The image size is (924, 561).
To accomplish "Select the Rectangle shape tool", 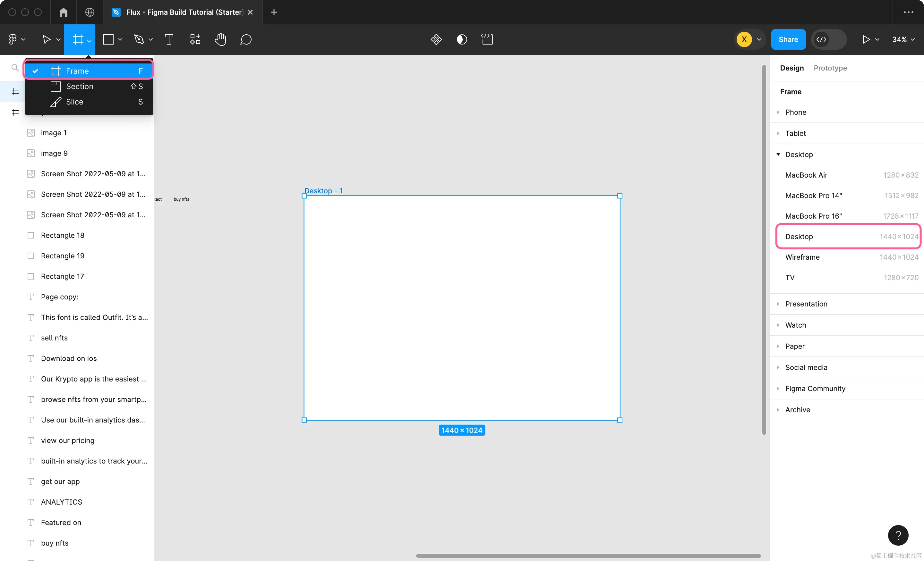I will click(x=108, y=39).
